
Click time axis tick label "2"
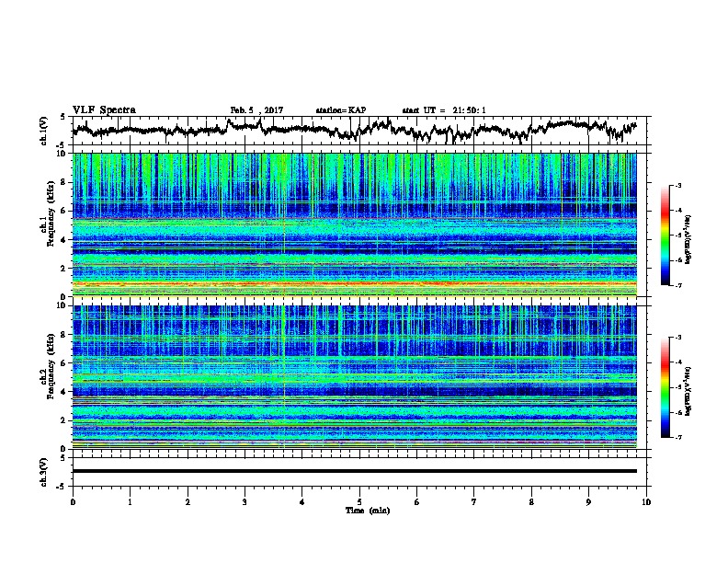(x=188, y=501)
